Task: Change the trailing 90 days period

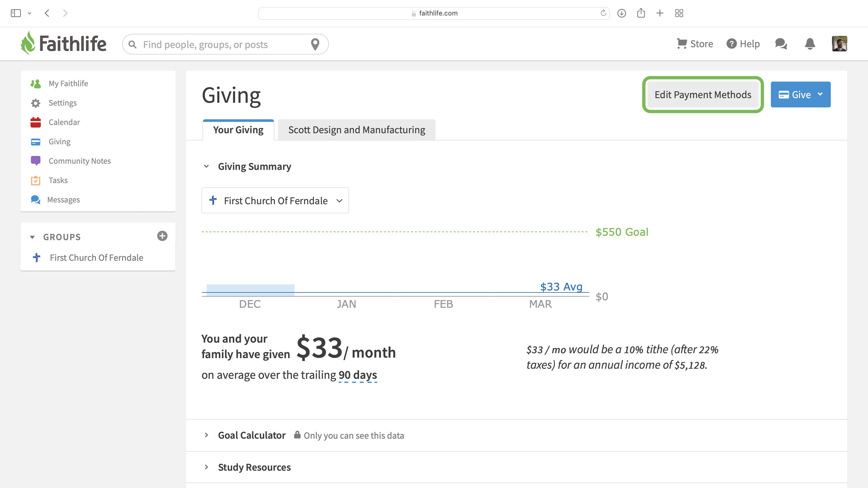Action: tap(358, 375)
